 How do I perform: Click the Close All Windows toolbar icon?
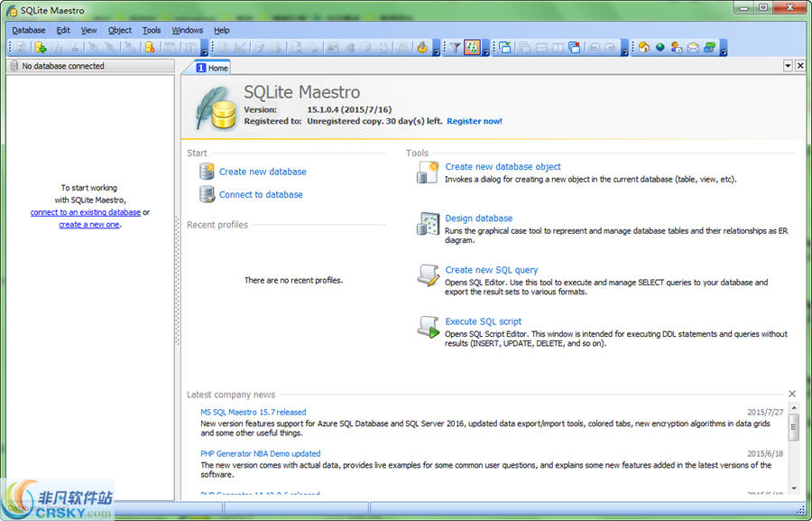575,48
